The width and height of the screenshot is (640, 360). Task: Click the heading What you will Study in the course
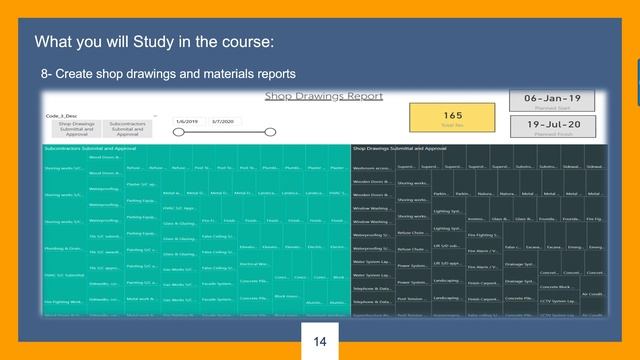[154, 42]
